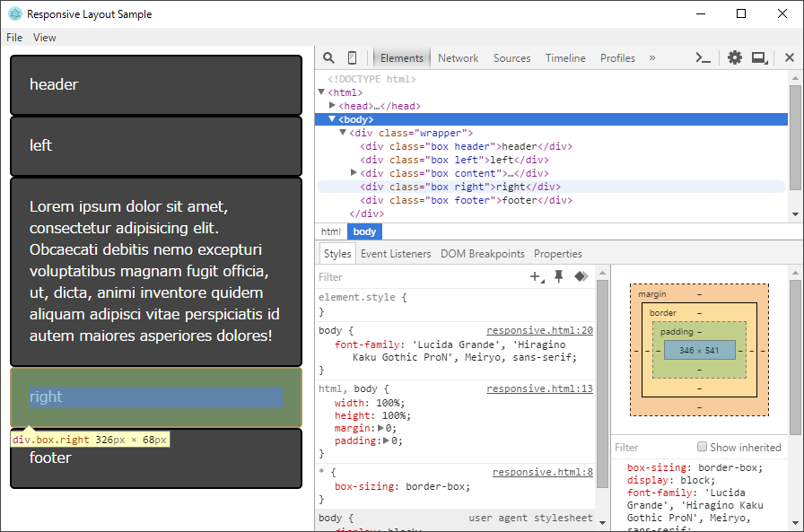Screen dimensions: 804x532
Task: Close the DevTools panel
Action: [x=790, y=57]
